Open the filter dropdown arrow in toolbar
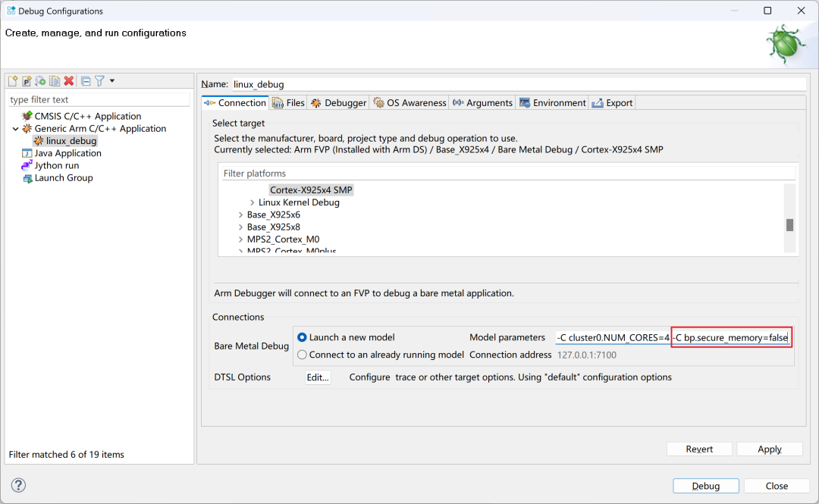This screenshot has height=504, width=819. click(x=112, y=81)
